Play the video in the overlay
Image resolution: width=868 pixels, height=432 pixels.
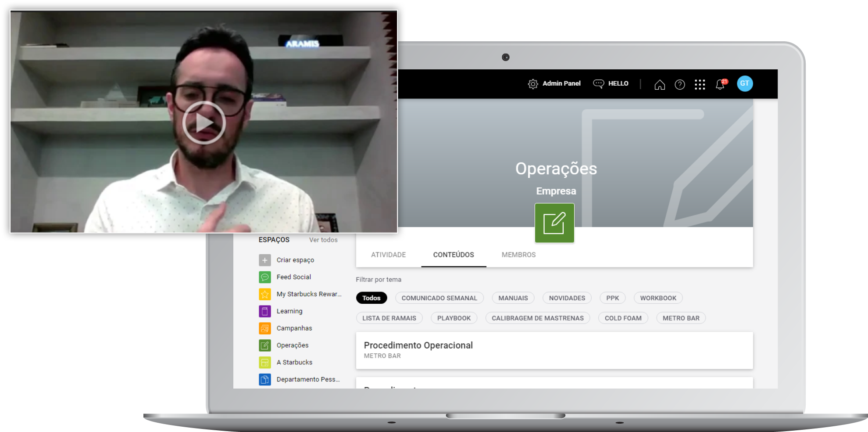pyautogui.click(x=204, y=122)
